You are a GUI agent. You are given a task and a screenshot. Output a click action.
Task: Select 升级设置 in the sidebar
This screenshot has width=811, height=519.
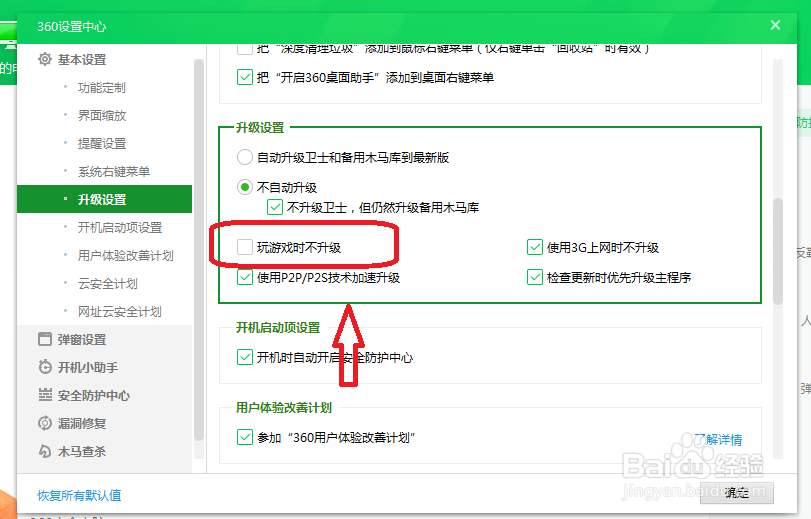tap(104, 199)
